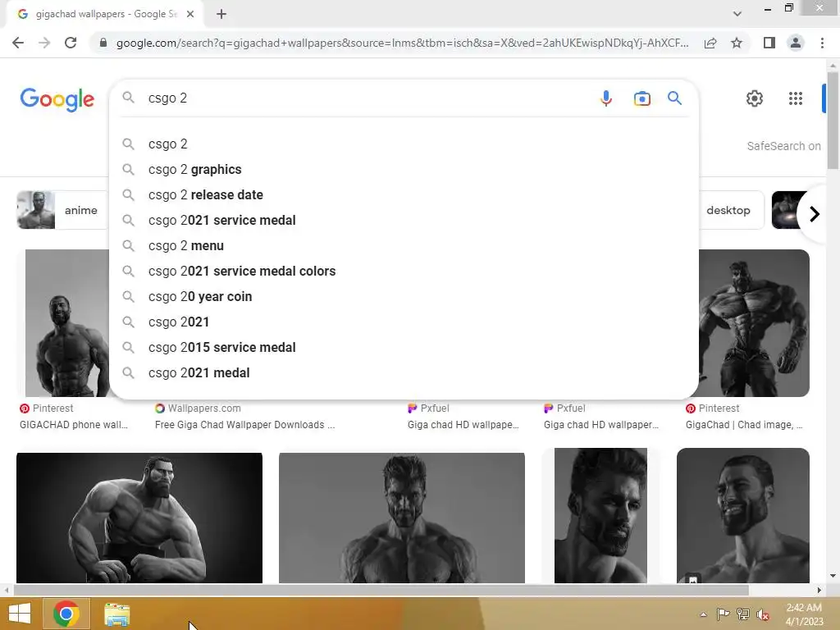Open smiling bearded Gigachad profile thumbnail
This screenshot has width=840, height=630.
[743, 515]
